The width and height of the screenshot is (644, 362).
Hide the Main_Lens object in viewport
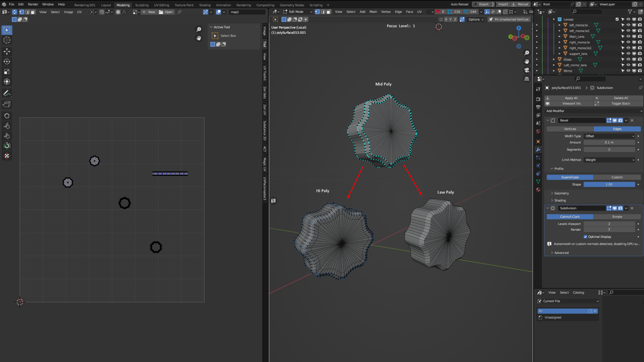[628, 36]
